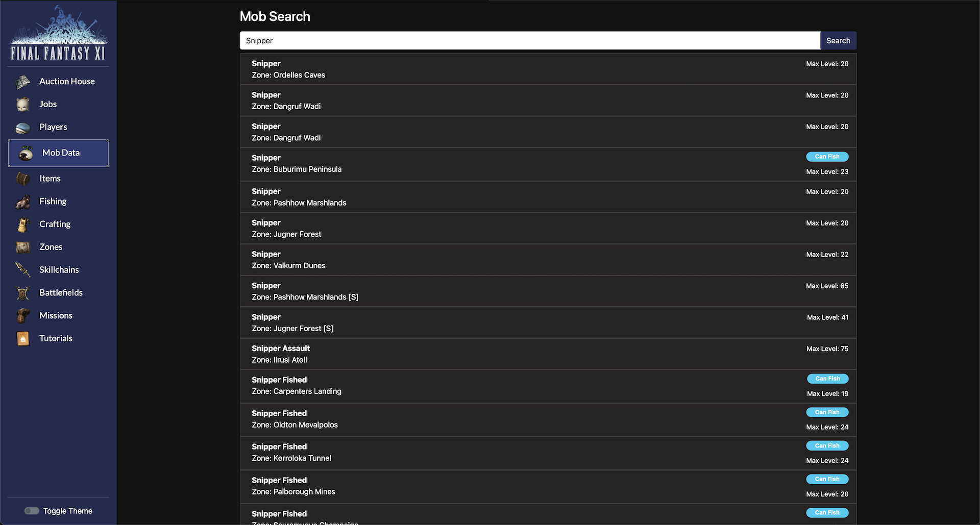Click the Battlefields sidebar icon
The height and width of the screenshot is (525, 980).
coord(23,293)
